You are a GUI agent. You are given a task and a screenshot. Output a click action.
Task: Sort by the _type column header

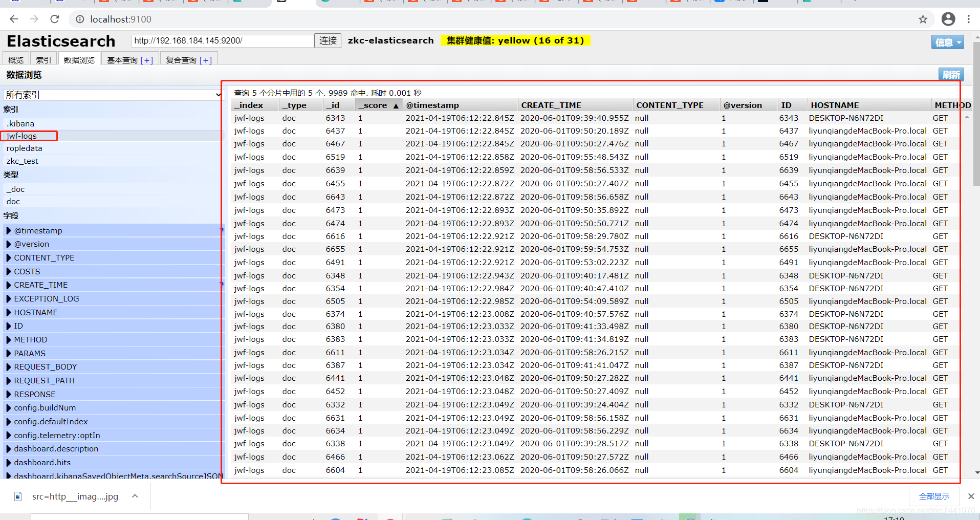point(301,105)
